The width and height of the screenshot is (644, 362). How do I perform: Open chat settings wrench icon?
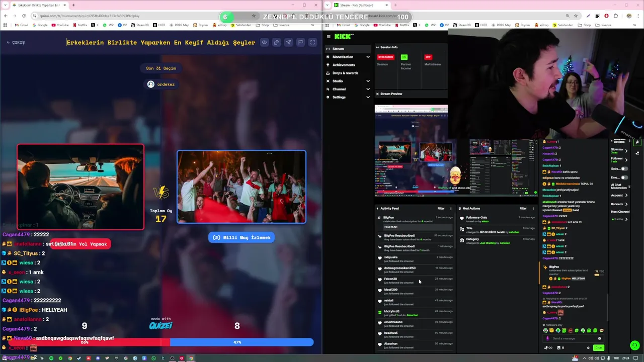tap(637, 142)
